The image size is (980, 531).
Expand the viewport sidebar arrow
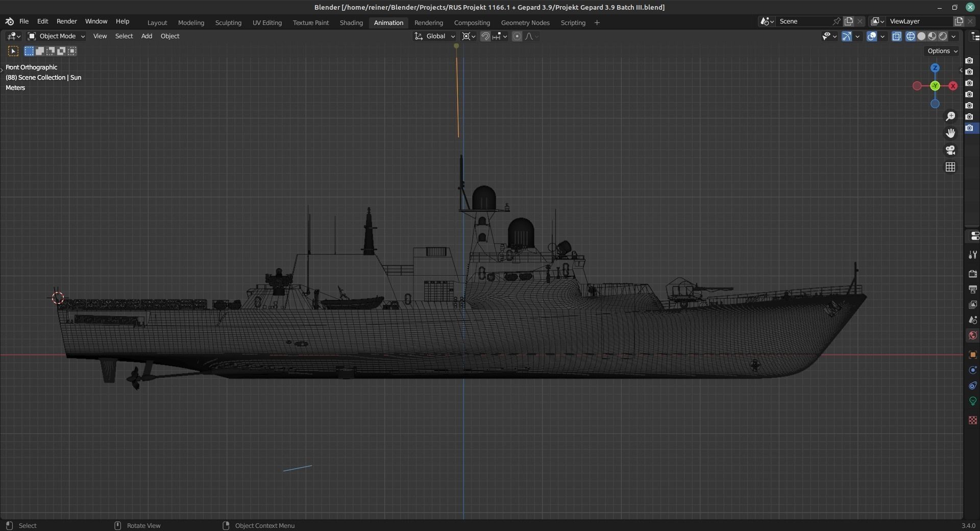coord(961,70)
